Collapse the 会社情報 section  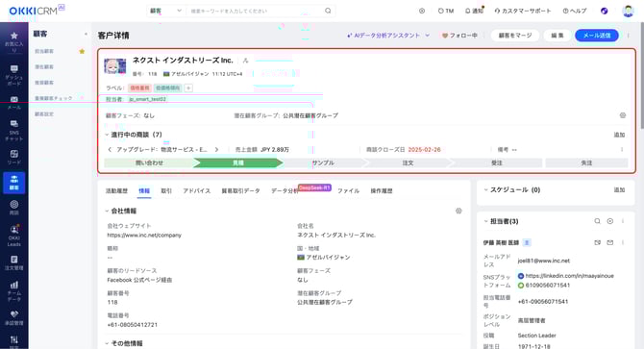pyautogui.click(x=107, y=211)
